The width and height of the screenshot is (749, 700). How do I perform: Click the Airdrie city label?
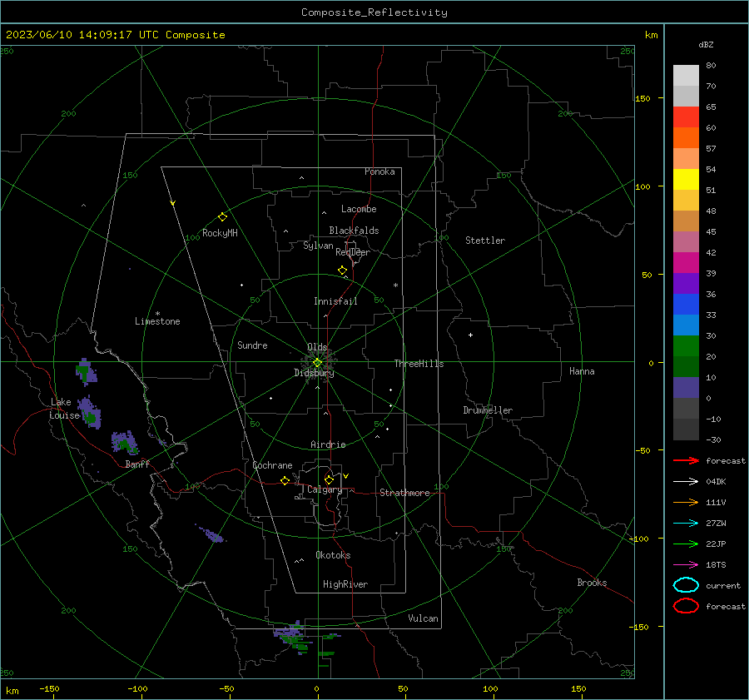(x=328, y=444)
